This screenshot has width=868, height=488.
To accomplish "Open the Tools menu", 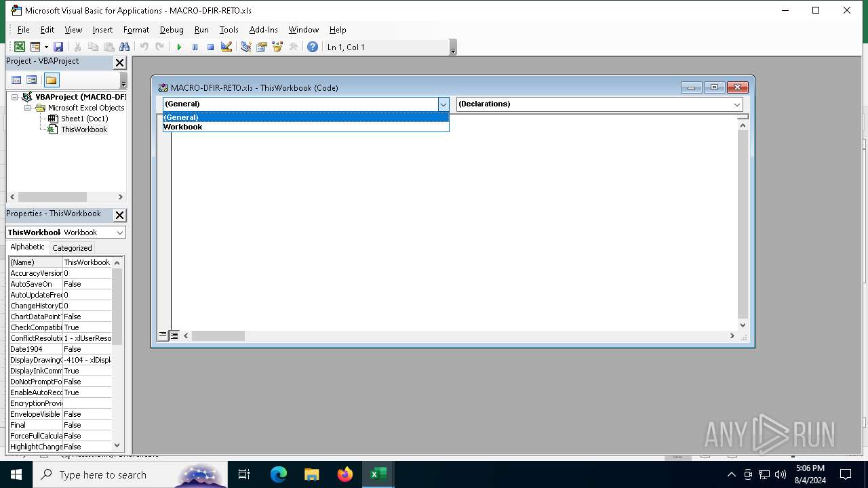I will pyautogui.click(x=229, y=30).
